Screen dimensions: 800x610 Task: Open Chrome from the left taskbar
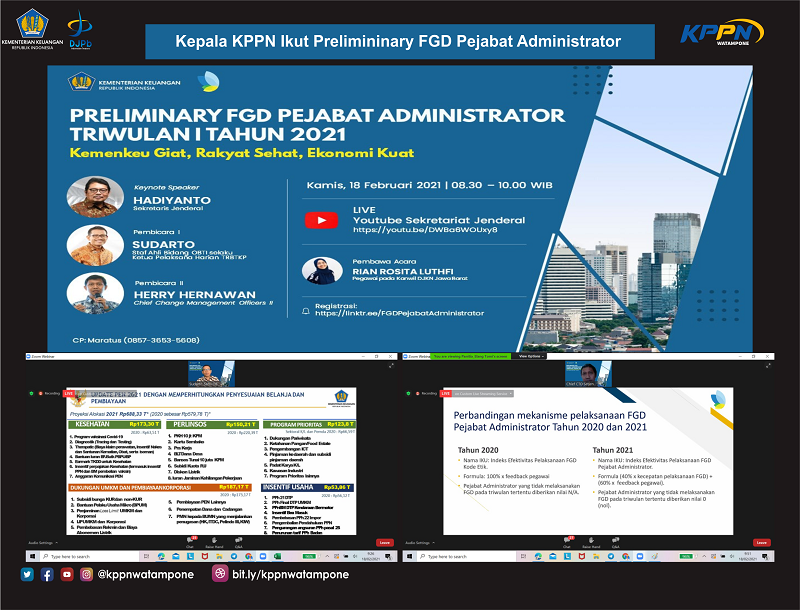click(x=248, y=556)
